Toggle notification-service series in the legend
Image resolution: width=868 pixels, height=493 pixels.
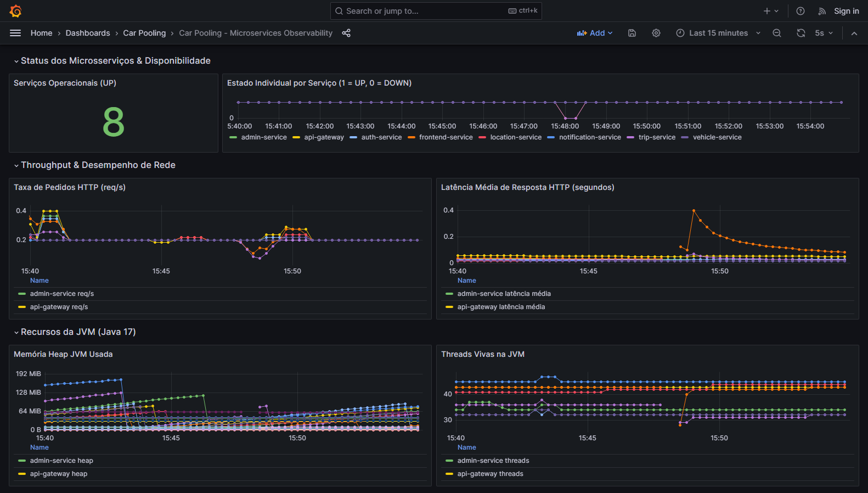(590, 137)
